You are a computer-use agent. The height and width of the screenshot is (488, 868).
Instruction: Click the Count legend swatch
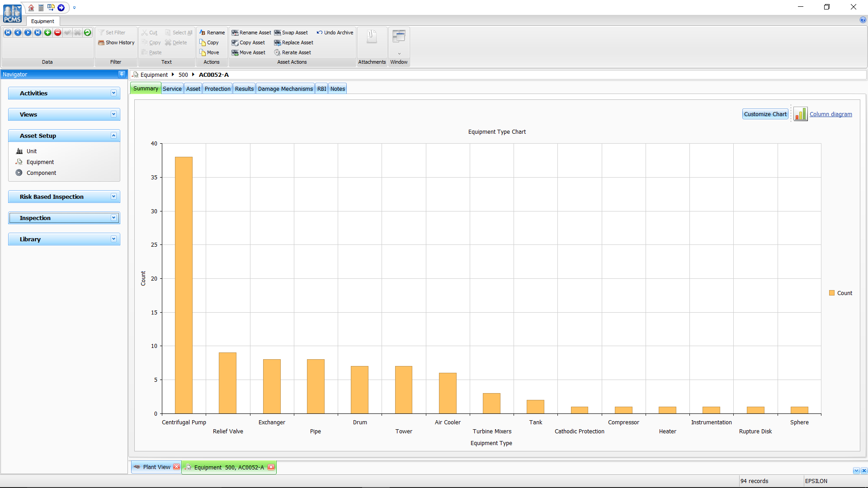click(x=832, y=292)
